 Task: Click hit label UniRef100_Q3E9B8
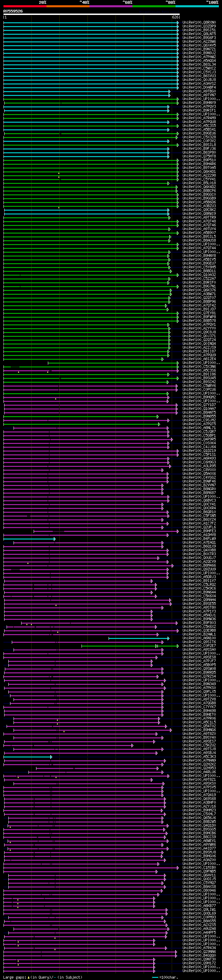tap(199, 630)
